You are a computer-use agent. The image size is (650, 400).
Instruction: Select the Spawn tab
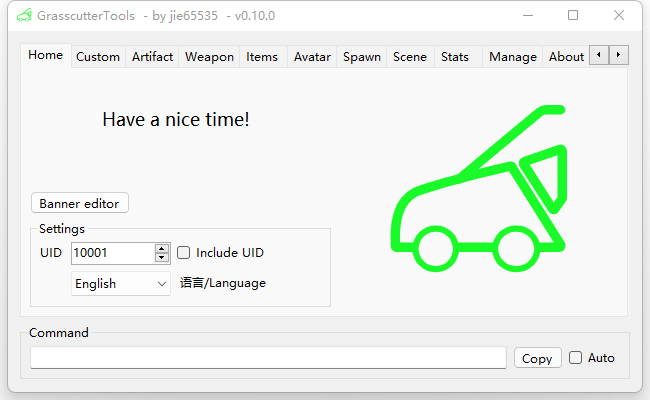pyautogui.click(x=361, y=57)
